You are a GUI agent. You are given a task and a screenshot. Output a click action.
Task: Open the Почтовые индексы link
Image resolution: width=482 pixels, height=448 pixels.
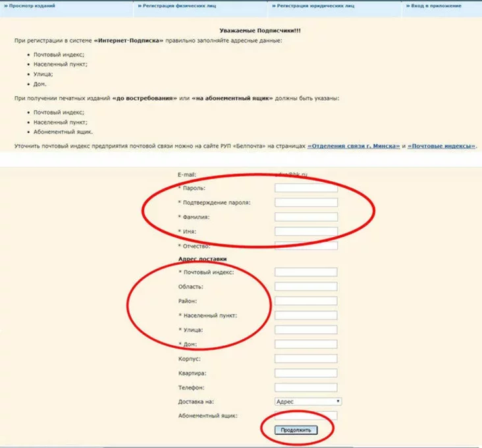tap(442, 146)
